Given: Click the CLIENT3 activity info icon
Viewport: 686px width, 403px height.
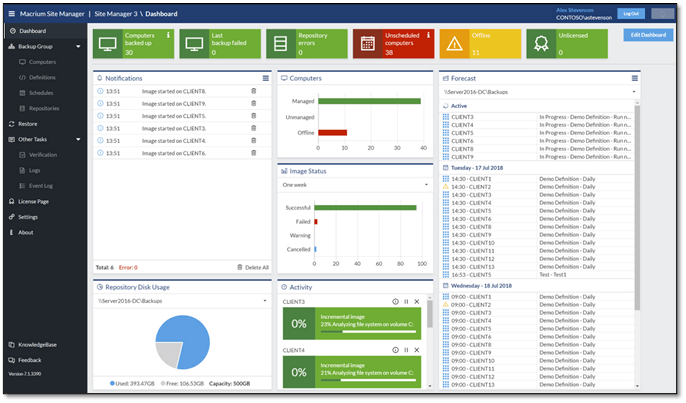Looking at the screenshot, I should pos(396,301).
